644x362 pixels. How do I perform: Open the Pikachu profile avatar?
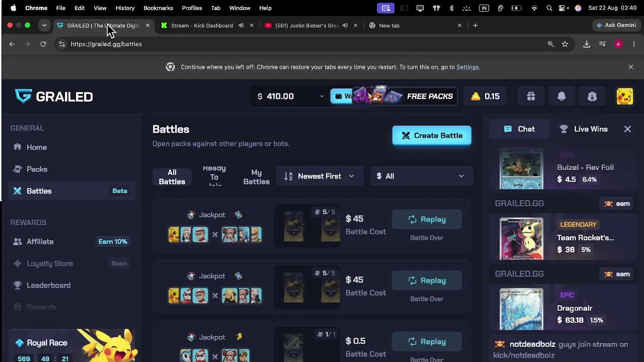click(x=624, y=97)
